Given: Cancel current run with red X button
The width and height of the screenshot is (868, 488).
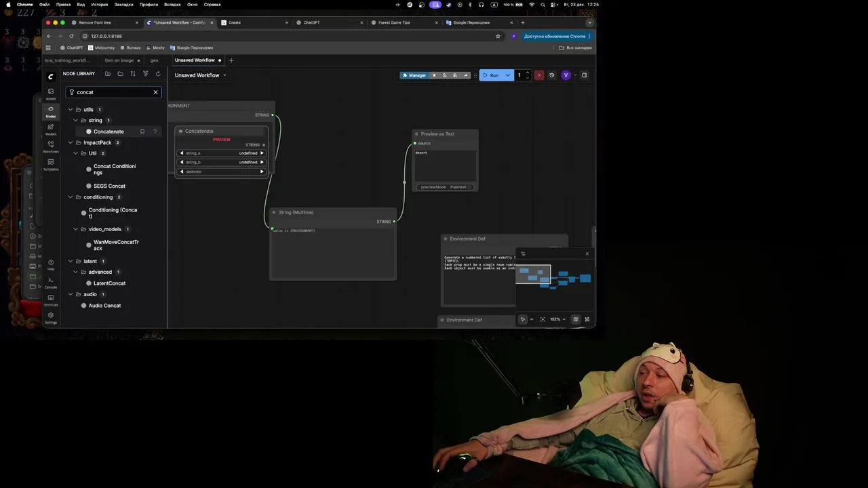Looking at the screenshot, I should pyautogui.click(x=539, y=75).
